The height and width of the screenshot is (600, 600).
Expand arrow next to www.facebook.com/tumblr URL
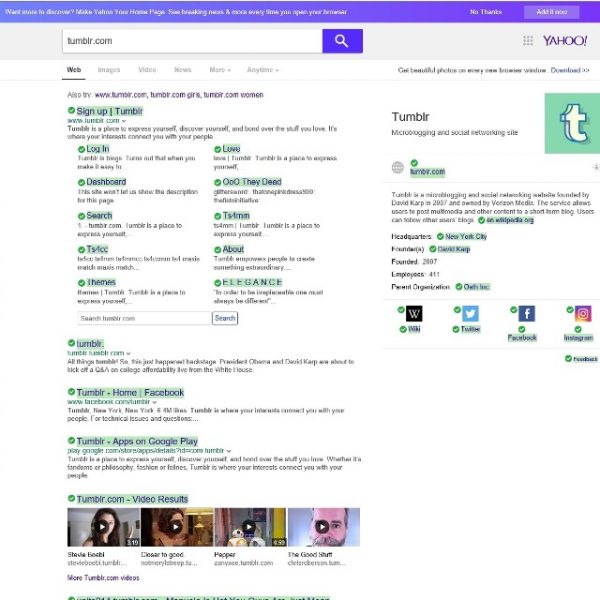(154, 402)
